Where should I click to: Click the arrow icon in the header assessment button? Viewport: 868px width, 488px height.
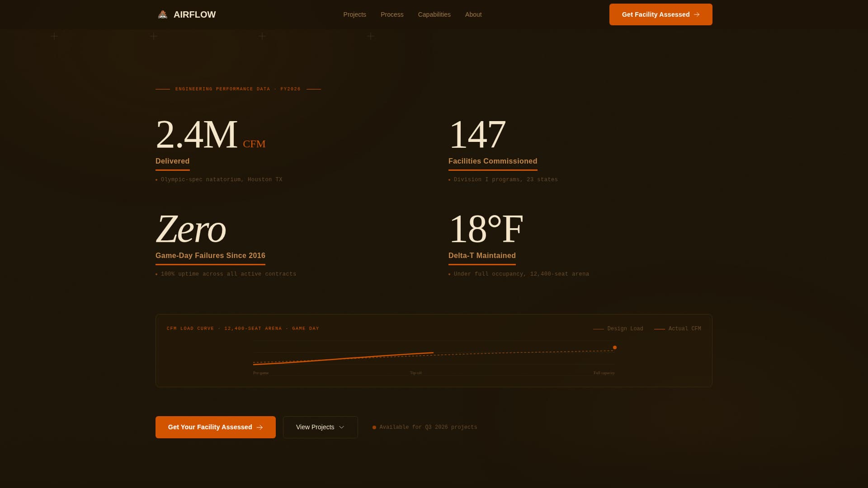tap(697, 14)
